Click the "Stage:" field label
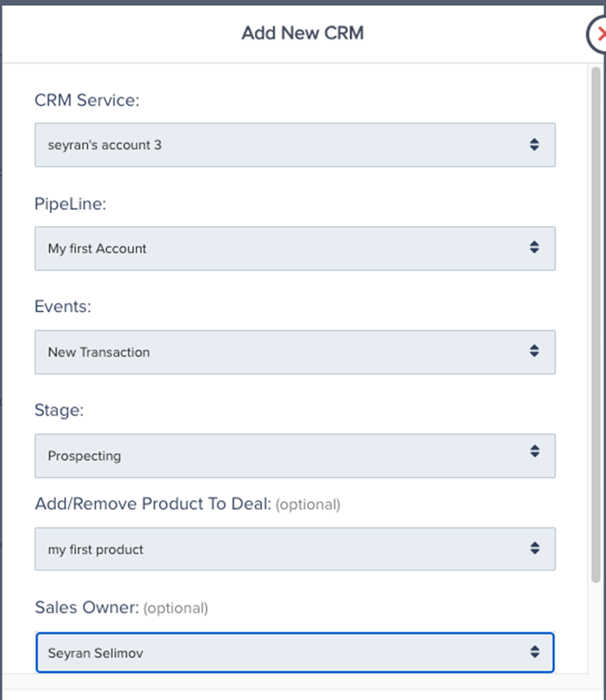 (59, 410)
